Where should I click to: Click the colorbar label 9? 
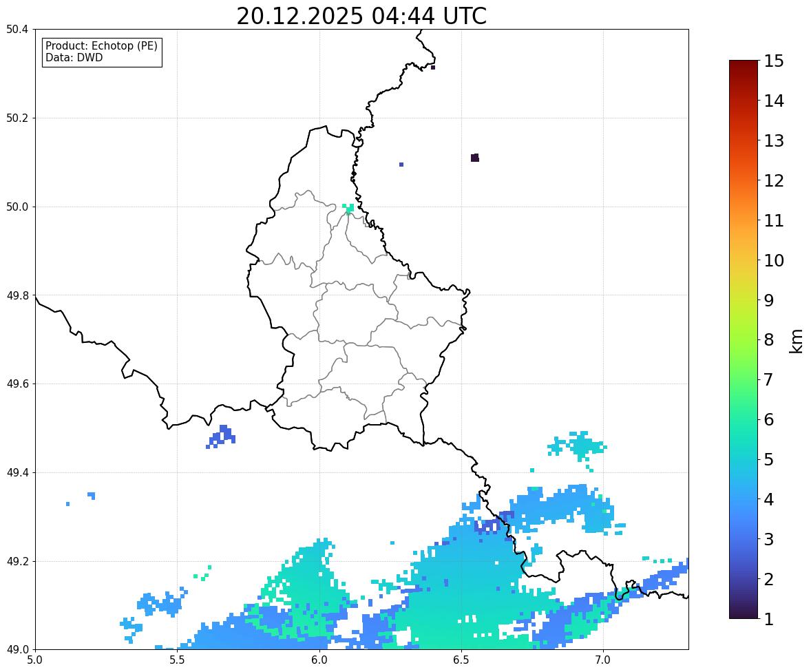point(769,300)
